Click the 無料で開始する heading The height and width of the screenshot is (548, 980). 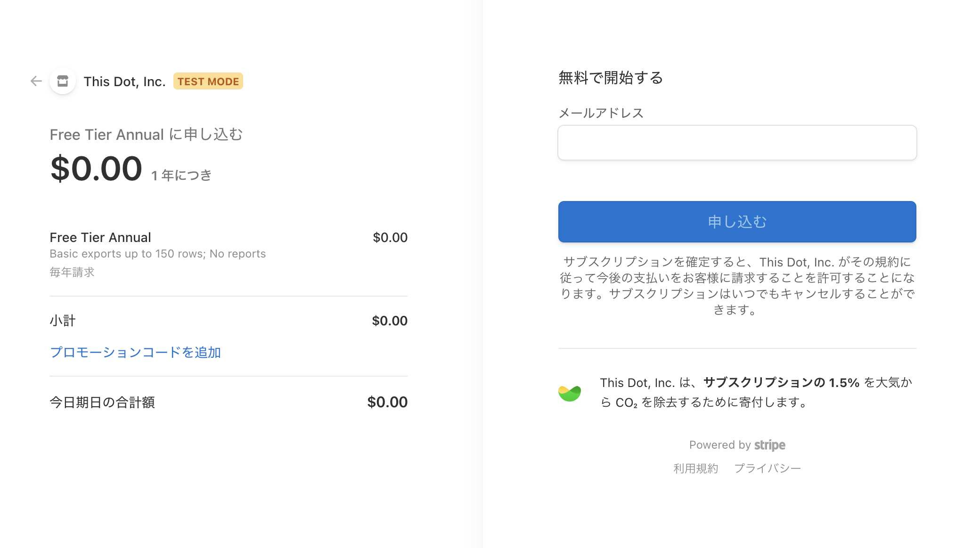click(611, 78)
